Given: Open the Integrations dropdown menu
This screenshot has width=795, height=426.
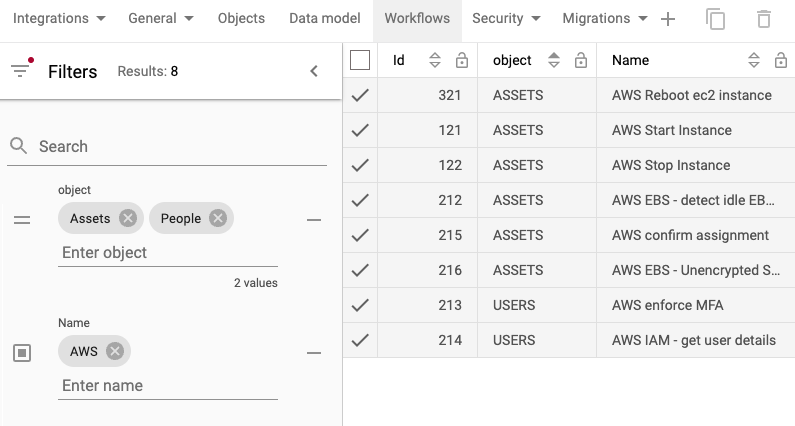Looking at the screenshot, I should tap(59, 19).
